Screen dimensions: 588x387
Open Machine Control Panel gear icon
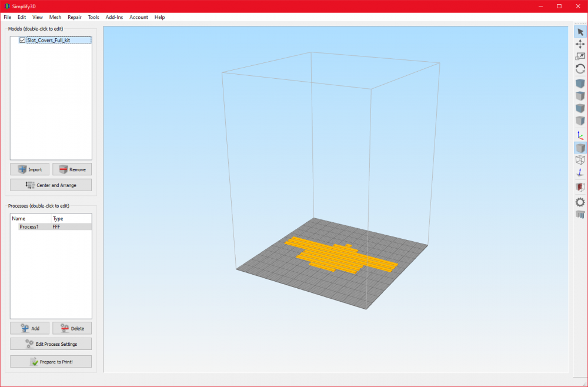coord(580,202)
